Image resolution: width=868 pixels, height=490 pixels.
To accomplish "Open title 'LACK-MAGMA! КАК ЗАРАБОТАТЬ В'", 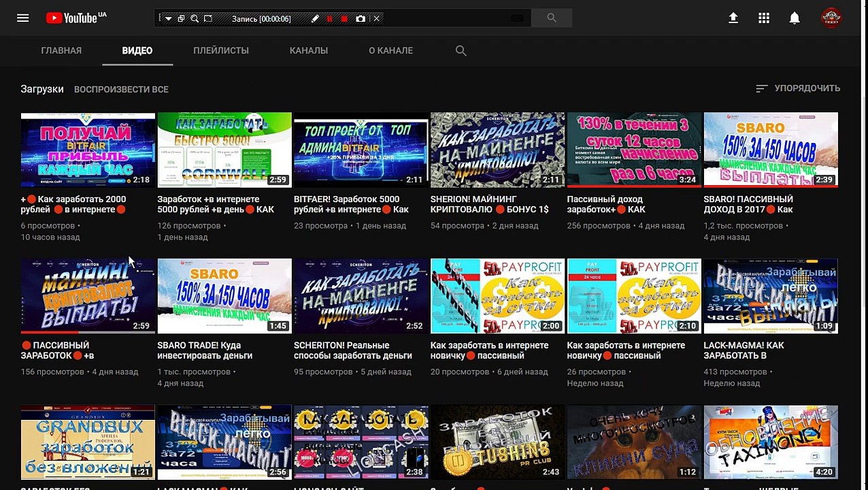I will [x=744, y=350].
